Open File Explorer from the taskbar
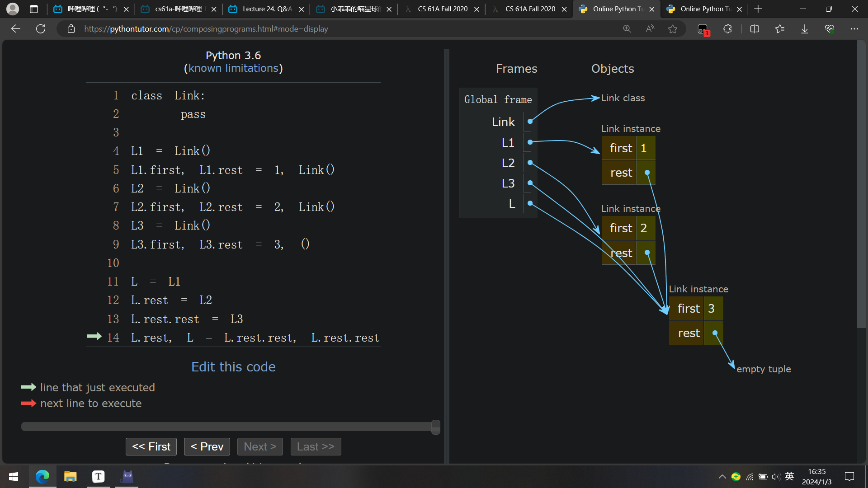 pos(70,477)
